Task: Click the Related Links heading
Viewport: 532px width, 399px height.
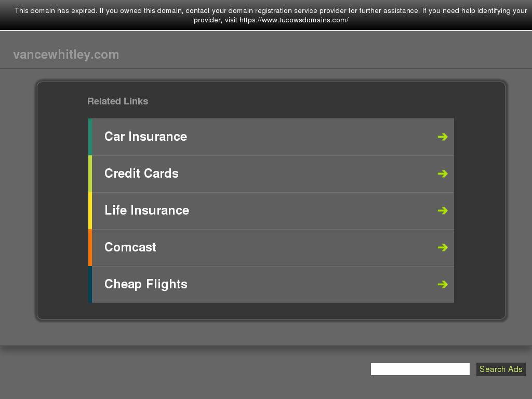Action: (117, 101)
